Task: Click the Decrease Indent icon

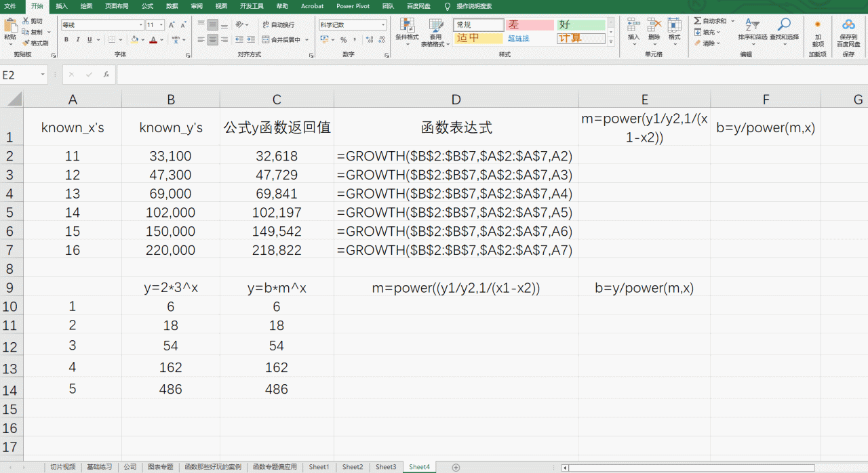Action: 239,40
